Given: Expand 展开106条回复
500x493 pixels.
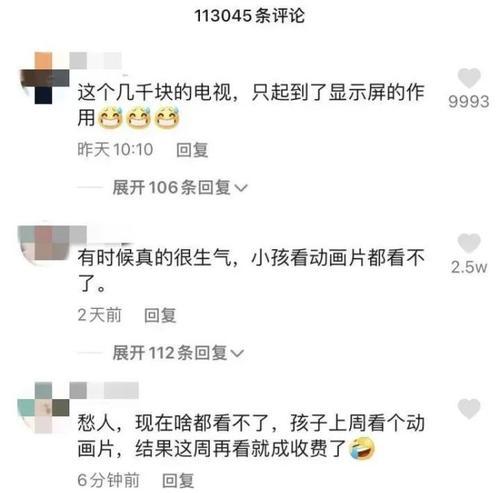Looking at the screenshot, I should coord(180,187).
